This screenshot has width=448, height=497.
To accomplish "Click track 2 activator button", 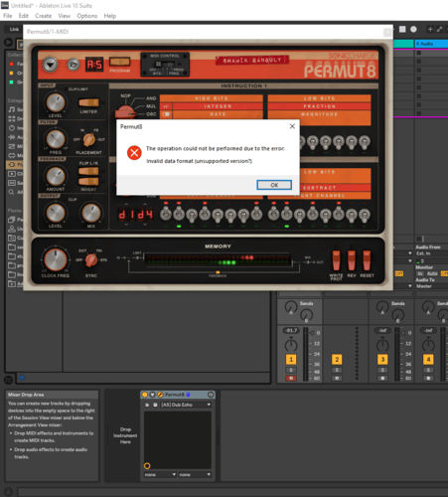I will (337, 360).
